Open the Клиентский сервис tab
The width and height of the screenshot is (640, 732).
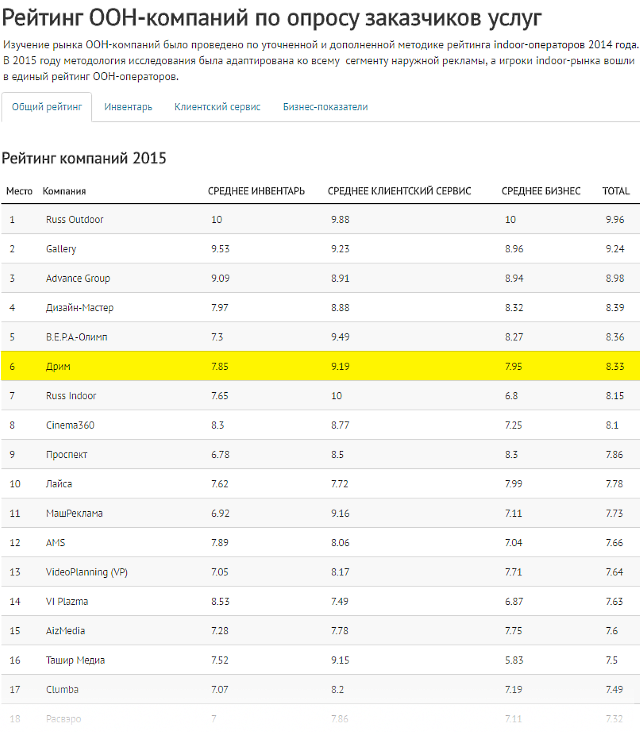click(217, 107)
